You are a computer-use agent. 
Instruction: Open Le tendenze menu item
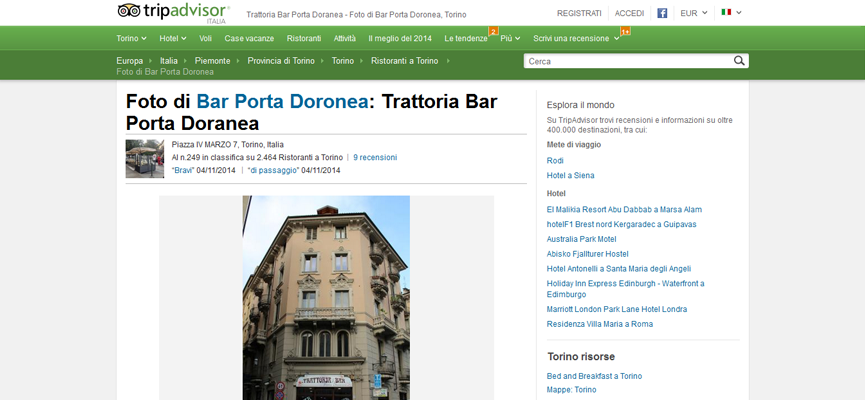coord(466,38)
